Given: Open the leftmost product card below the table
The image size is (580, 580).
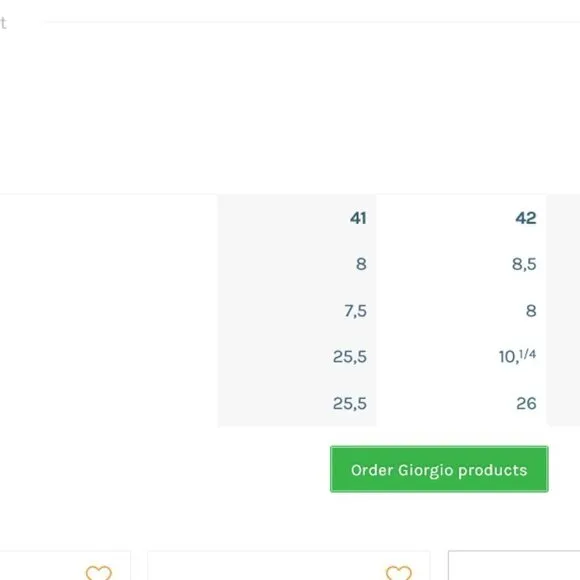Looking at the screenshot, I should pos(65,566).
